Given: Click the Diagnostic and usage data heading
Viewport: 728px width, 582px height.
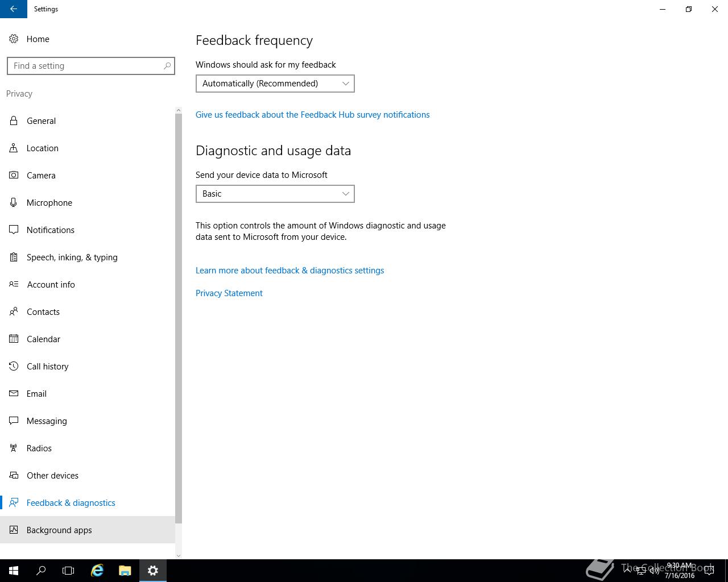Looking at the screenshot, I should coord(274,151).
